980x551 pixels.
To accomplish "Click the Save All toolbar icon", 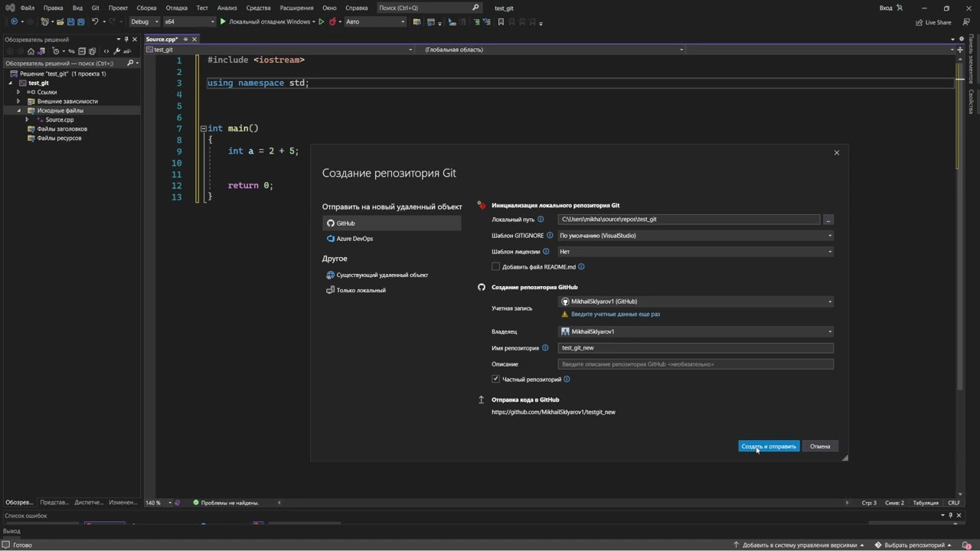I will click(x=80, y=21).
